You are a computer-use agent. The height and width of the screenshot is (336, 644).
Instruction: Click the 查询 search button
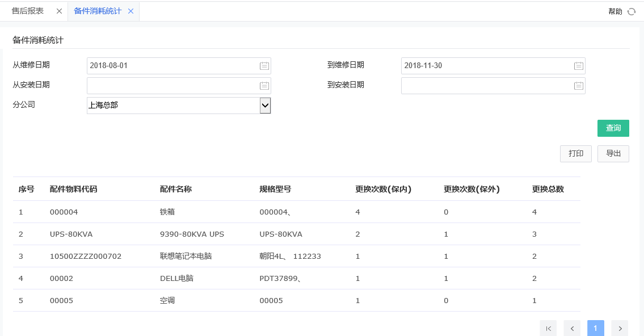(613, 128)
